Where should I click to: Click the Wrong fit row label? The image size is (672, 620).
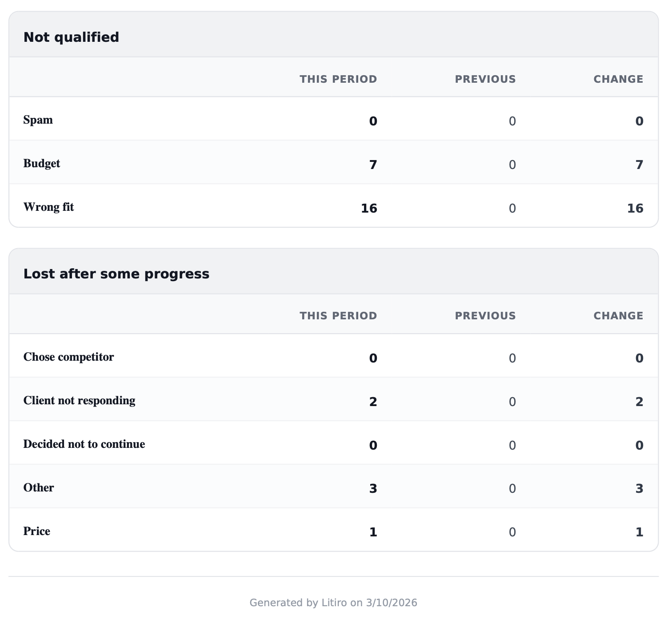click(x=48, y=207)
